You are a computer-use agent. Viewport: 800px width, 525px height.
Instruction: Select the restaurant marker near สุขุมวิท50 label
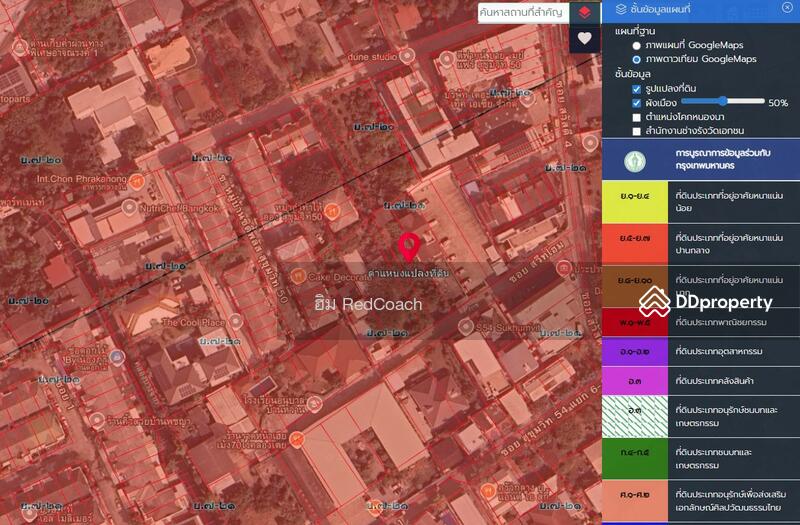(332, 212)
